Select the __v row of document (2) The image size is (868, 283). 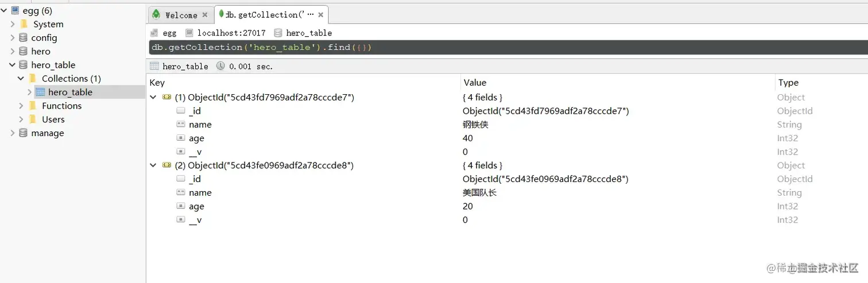507,220
